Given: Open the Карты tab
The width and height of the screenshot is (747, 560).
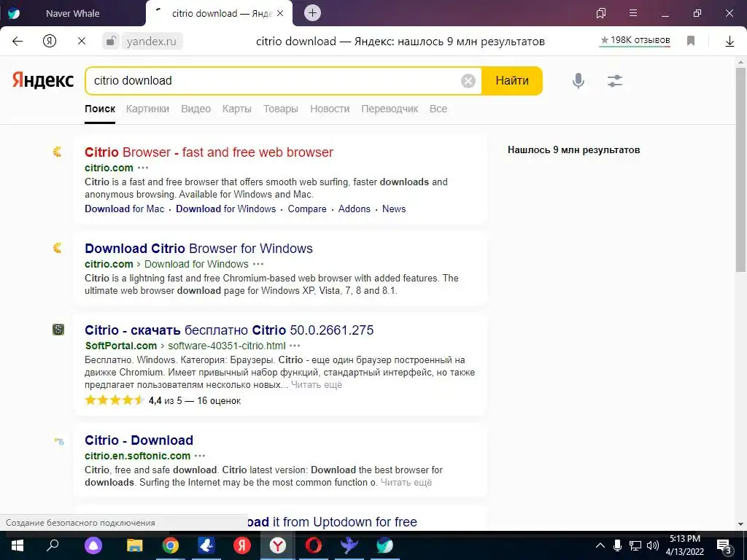Looking at the screenshot, I should click(x=237, y=109).
